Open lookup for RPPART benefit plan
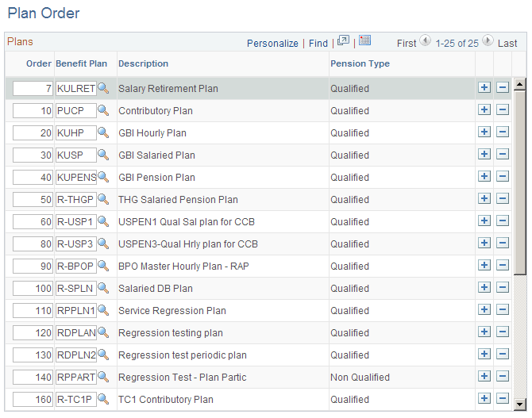 pos(103,377)
